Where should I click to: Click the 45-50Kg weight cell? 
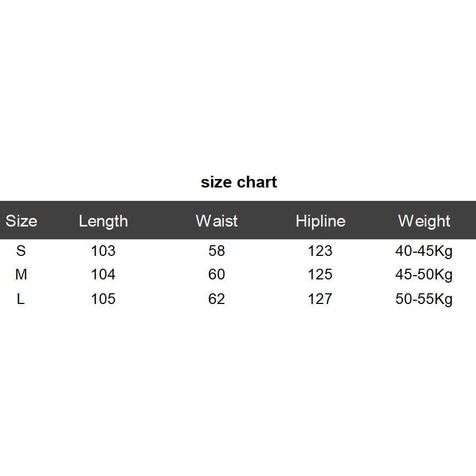coord(424,275)
